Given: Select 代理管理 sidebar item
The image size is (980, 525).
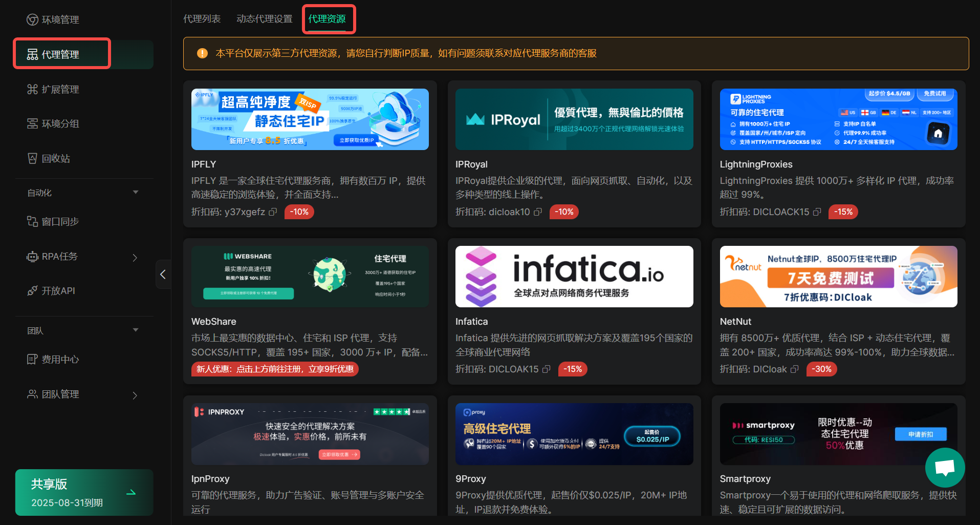Looking at the screenshot, I should (84, 54).
